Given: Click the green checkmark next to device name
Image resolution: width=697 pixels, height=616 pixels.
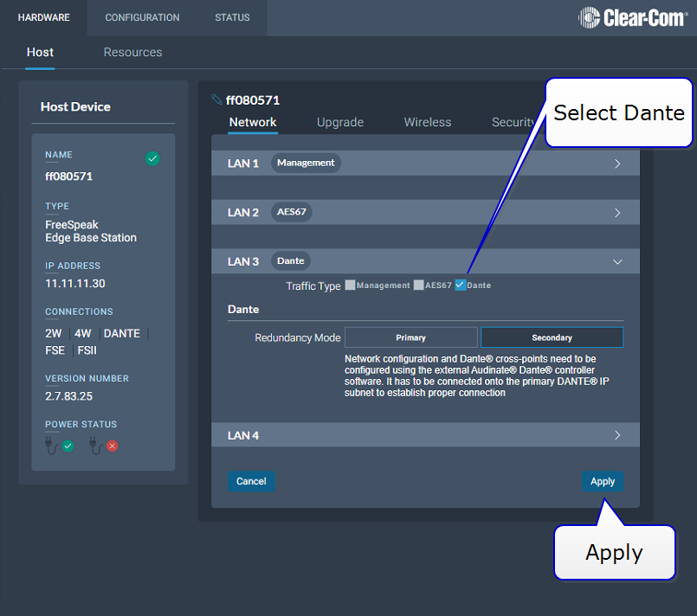Looking at the screenshot, I should (152, 159).
